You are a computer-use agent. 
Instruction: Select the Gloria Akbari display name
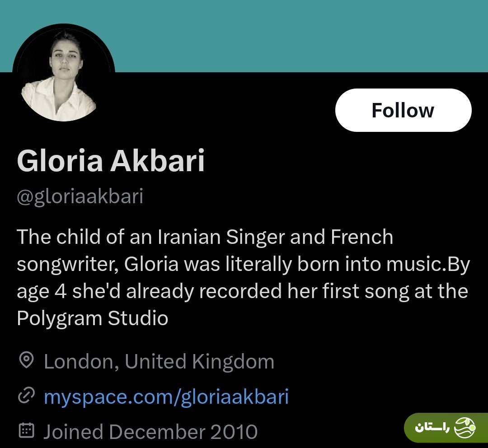111,160
